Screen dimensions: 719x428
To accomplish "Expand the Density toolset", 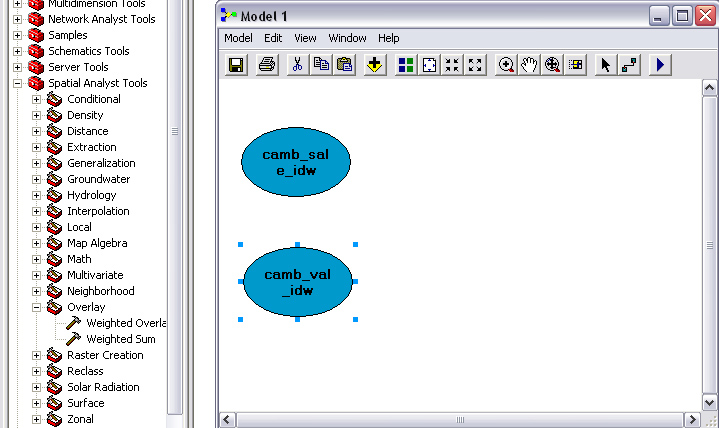I will (36, 115).
